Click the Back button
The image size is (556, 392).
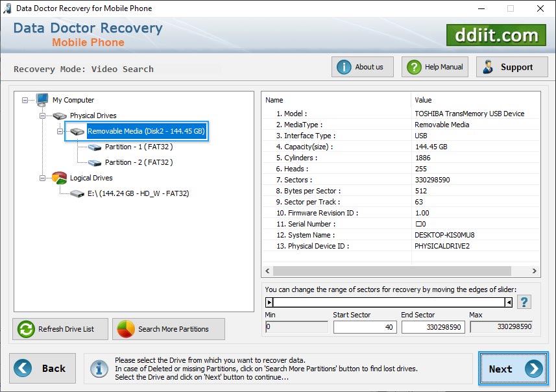coord(42,368)
